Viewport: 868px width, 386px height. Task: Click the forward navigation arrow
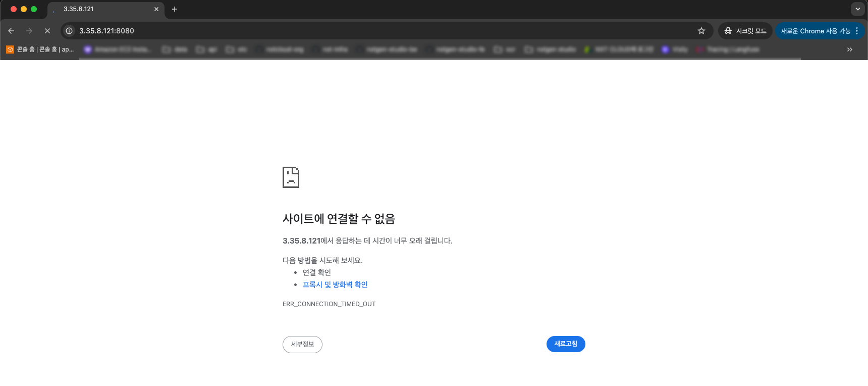point(29,31)
